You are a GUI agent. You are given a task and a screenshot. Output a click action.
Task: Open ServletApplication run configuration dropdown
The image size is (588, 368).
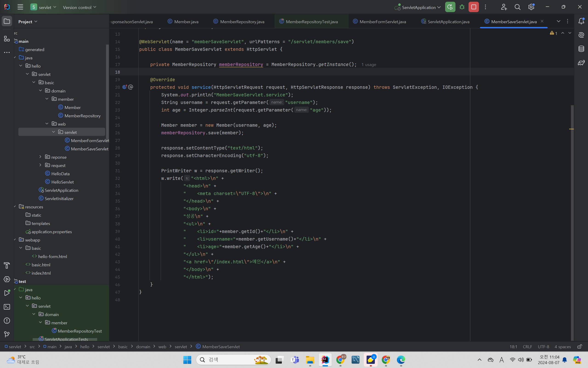tap(417, 7)
